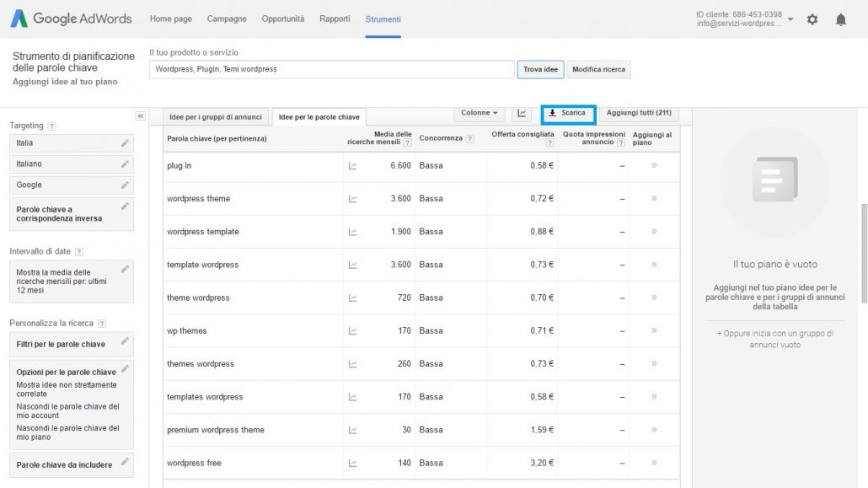The height and width of the screenshot is (488, 868).
Task: Add wp themes to plan
Action: coord(654,330)
